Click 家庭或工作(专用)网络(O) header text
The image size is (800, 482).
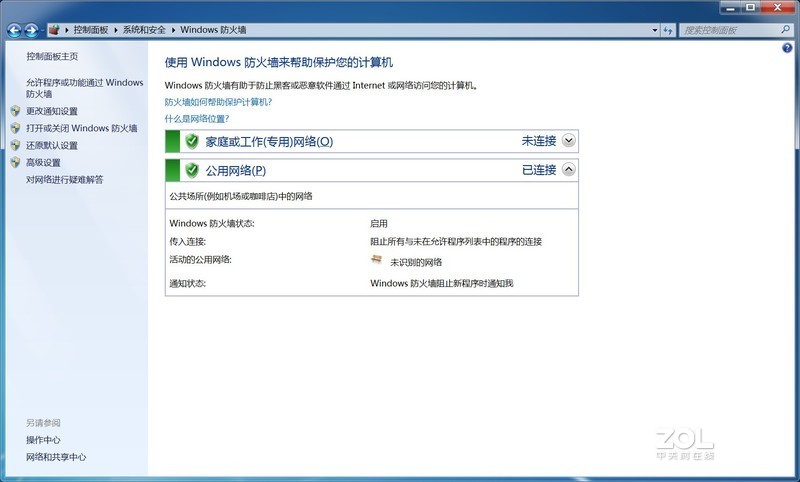point(269,142)
